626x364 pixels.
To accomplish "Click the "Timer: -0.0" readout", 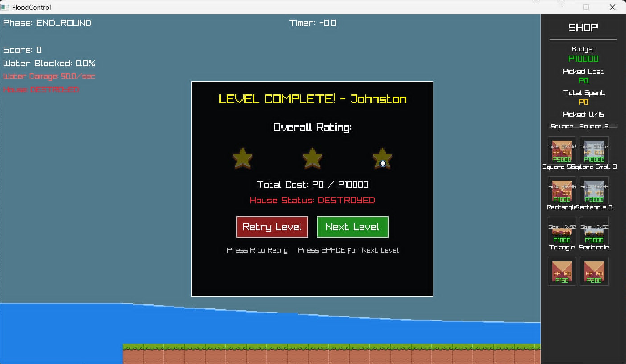I will [313, 23].
